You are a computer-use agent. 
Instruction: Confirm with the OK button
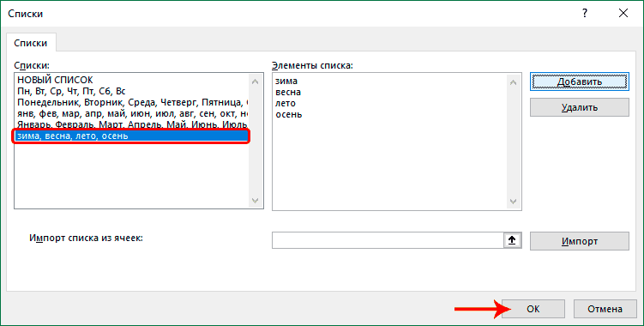pos(533,309)
